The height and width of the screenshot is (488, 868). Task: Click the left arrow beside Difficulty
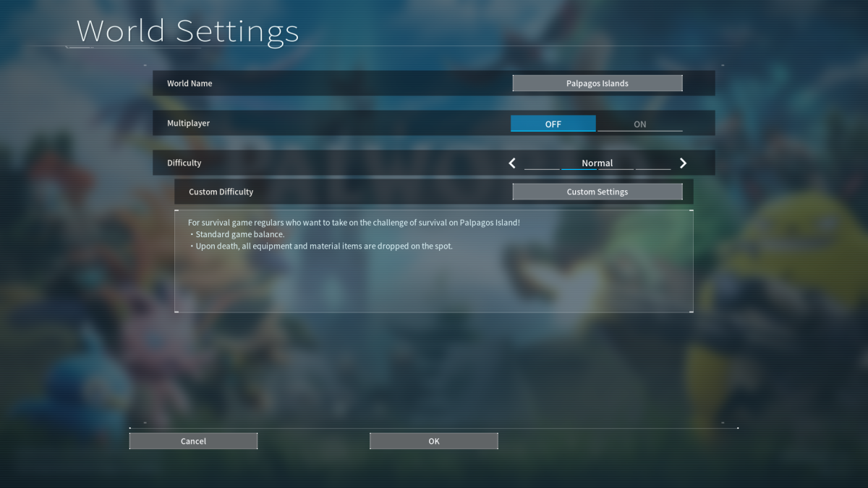(512, 163)
